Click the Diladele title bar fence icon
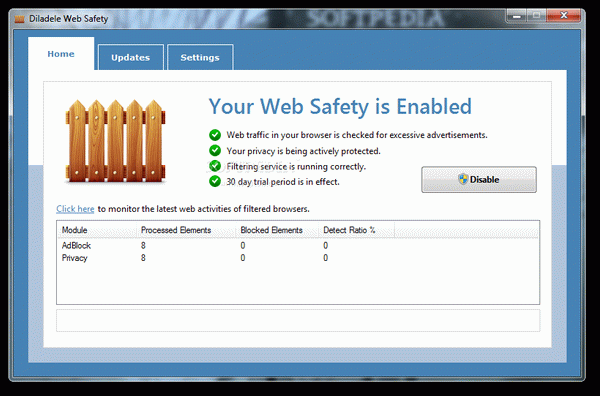 tap(20, 19)
